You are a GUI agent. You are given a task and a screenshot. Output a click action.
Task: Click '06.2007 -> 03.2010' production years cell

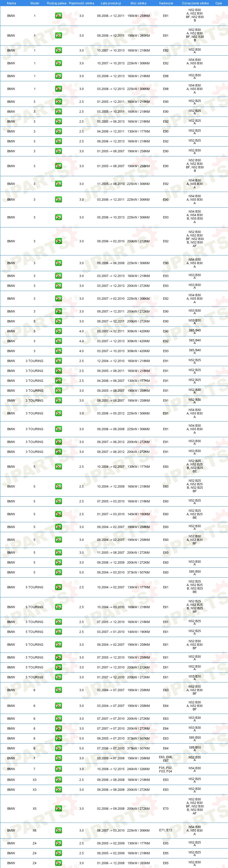(111, 830)
